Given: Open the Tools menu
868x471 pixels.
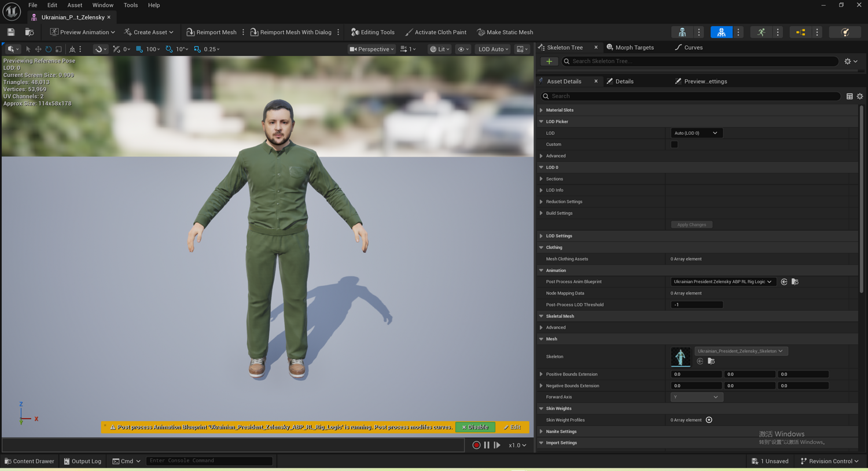Looking at the screenshot, I should tap(131, 5).
